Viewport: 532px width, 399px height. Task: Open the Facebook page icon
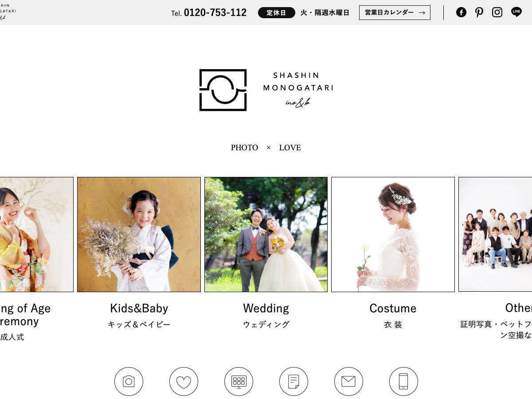[x=461, y=12]
